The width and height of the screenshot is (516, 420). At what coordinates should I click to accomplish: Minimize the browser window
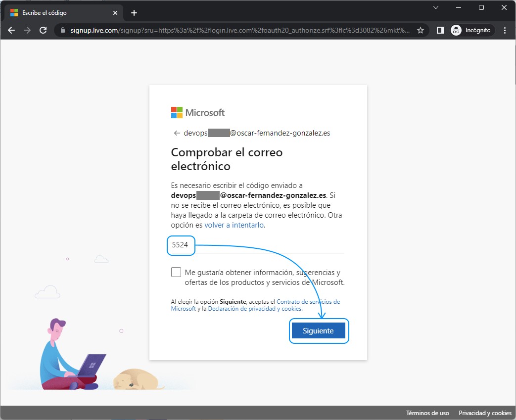[x=459, y=7]
